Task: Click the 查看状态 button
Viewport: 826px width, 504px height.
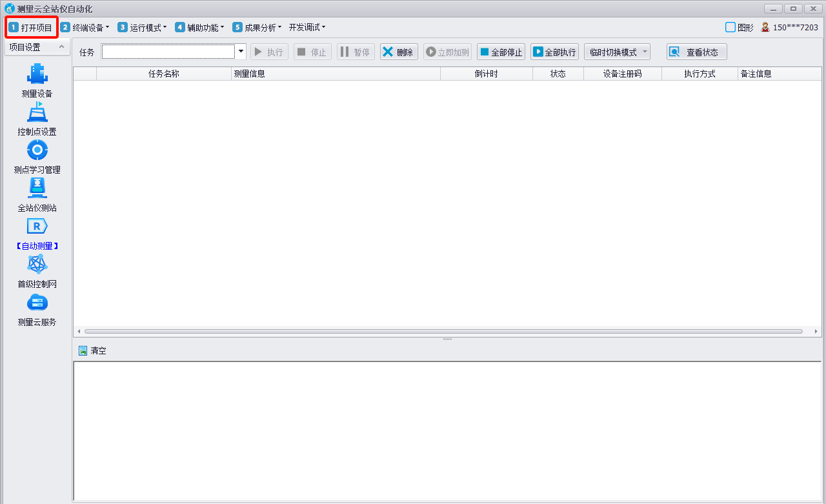Action: (696, 52)
